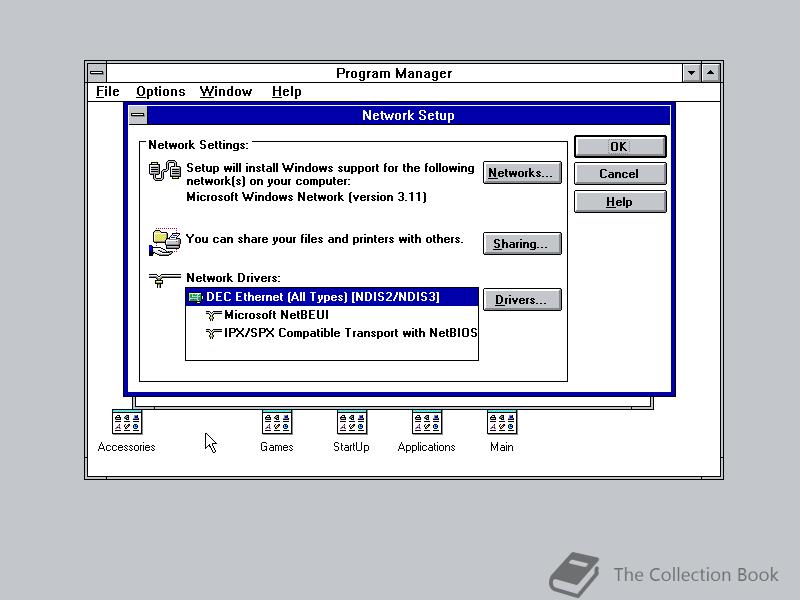Open the File menu
Viewport: 800px width, 600px height.
[108, 92]
